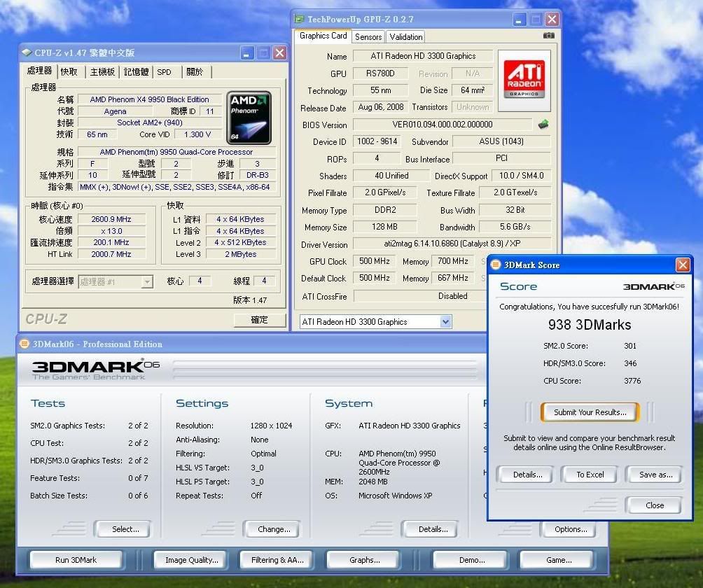Click the BIOS save chip icon in GPU-Z
The height and width of the screenshot is (588, 703).
coord(543,124)
